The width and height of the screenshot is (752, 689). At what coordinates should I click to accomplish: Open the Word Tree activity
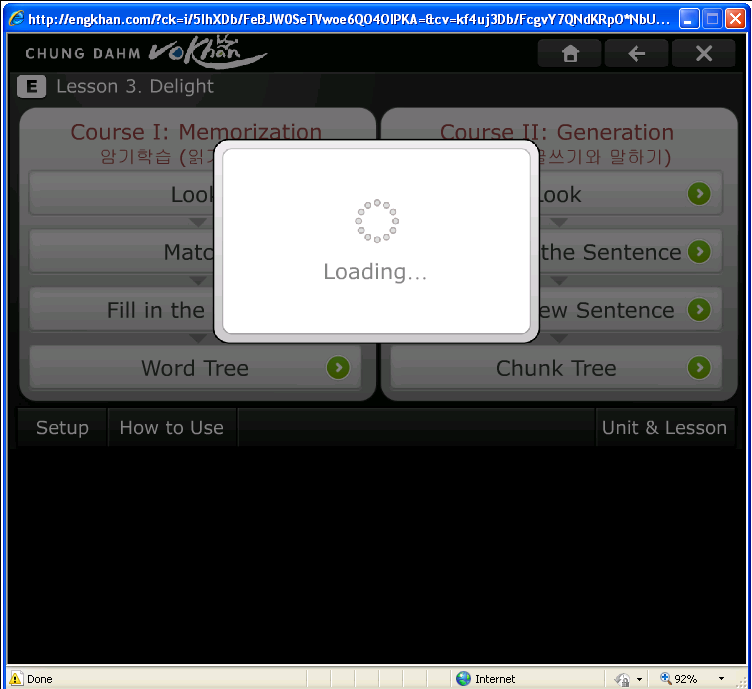pos(195,368)
